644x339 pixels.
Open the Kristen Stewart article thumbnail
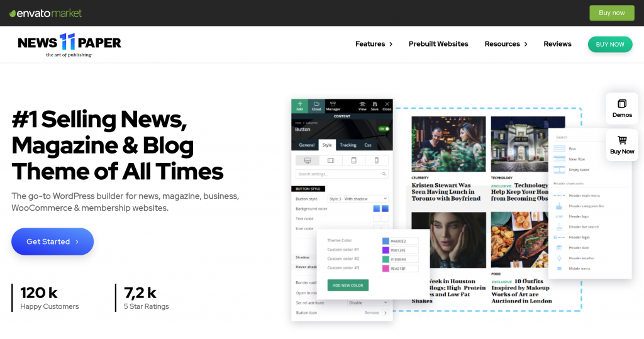[448, 144]
